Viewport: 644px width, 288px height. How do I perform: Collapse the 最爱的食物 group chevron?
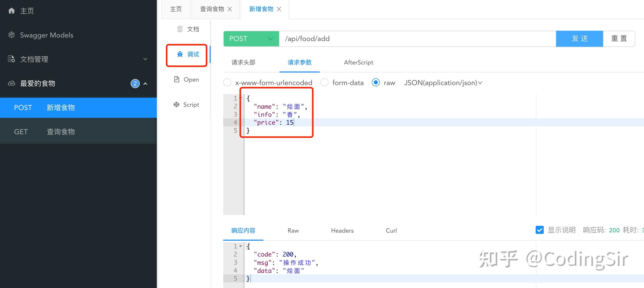145,83
